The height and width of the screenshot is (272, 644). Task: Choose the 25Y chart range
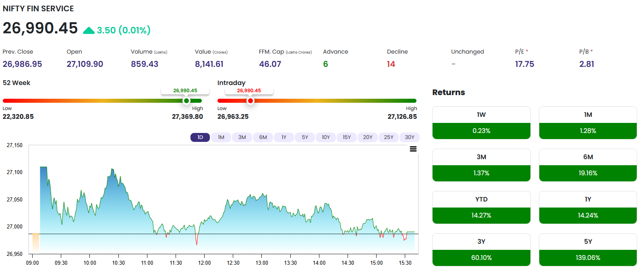click(x=389, y=137)
